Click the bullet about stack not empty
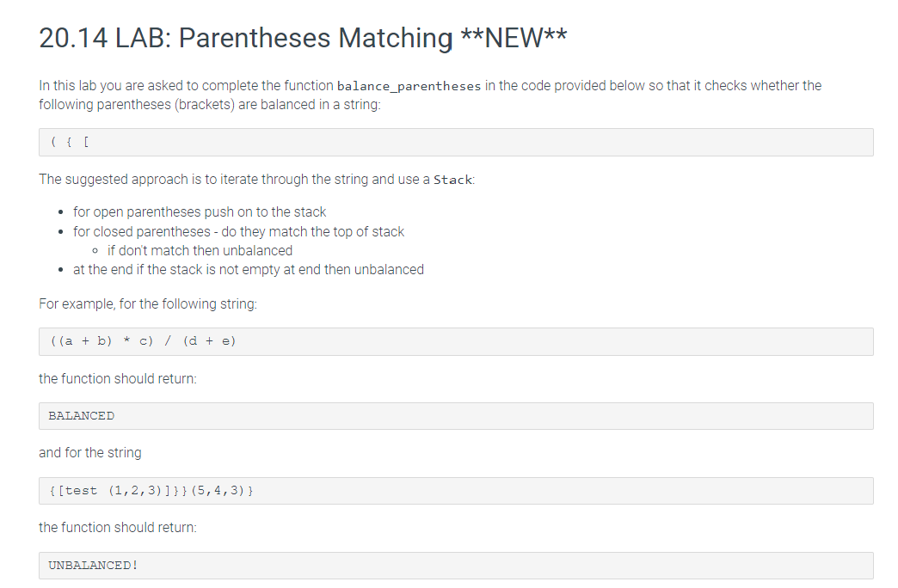This screenshot has height=588, width=898. point(248,270)
